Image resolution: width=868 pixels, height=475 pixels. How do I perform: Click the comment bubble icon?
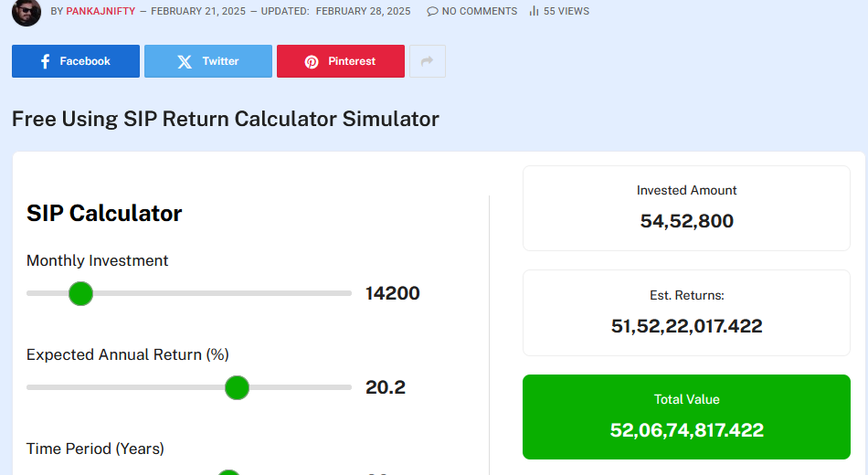pyautogui.click(x=432, y=11)
